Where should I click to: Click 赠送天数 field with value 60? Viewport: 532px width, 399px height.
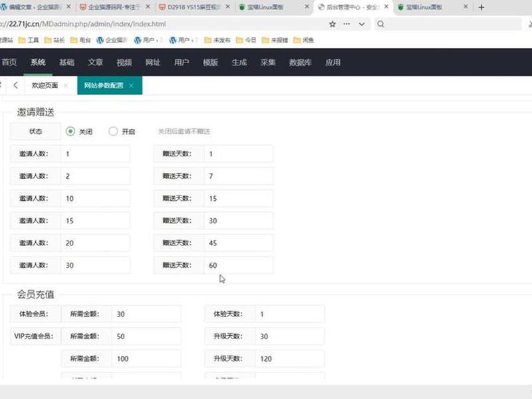coord(239,265)
